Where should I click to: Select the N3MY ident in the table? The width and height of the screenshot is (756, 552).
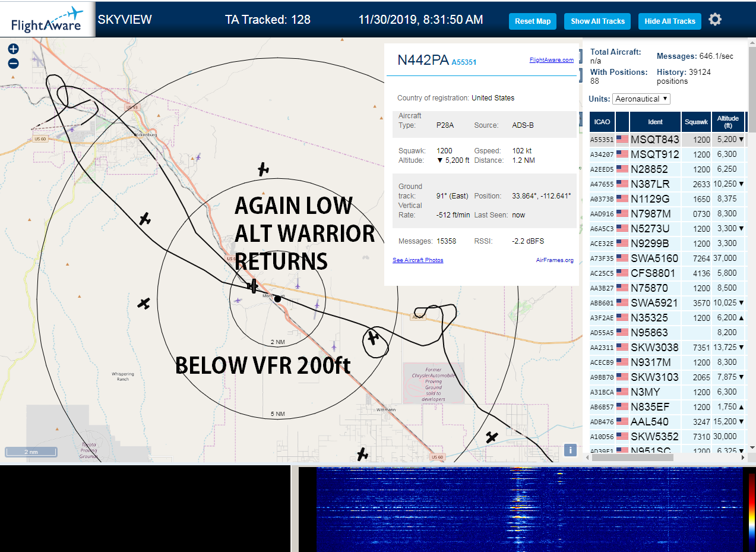[x=645, y=392]
